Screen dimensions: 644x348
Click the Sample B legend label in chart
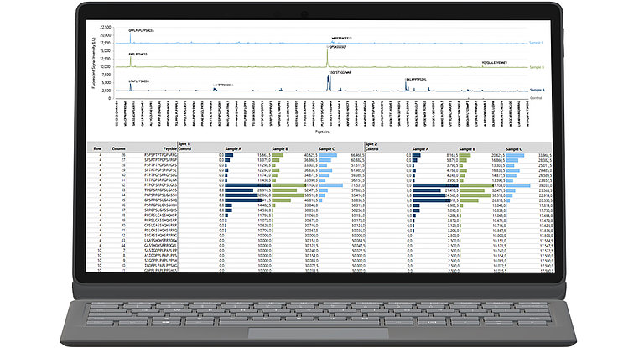pos(539,67)
